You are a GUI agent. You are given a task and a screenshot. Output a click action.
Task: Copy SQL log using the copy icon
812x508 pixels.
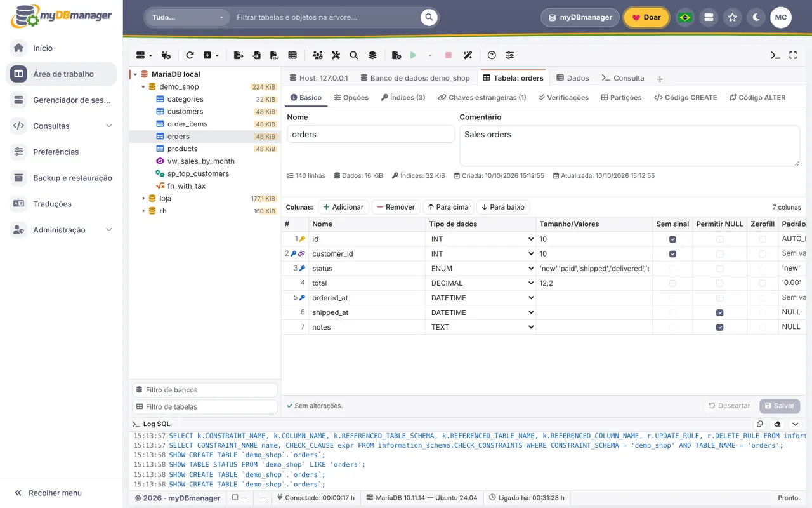click(760, 424)
